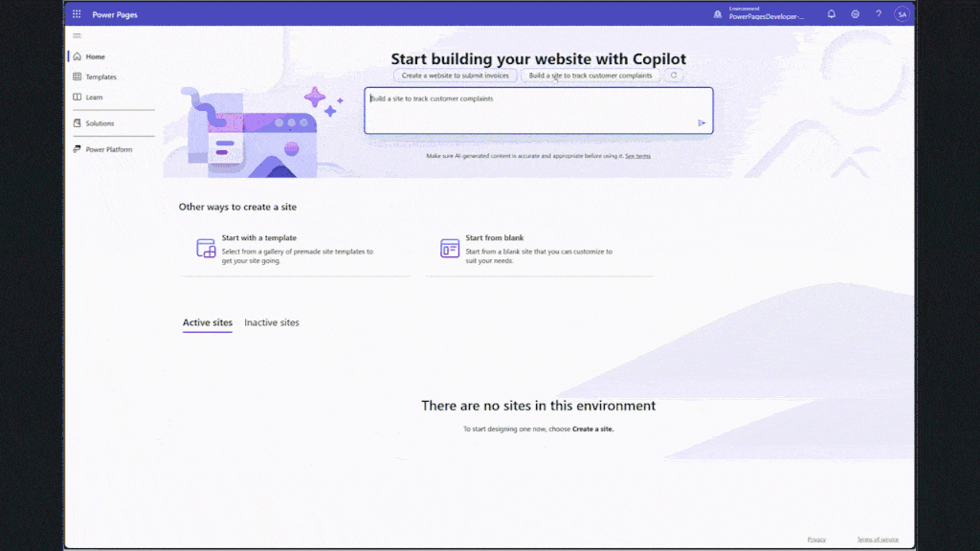Open the Templates section in the sidebar
980x551 pixels.
100,77
